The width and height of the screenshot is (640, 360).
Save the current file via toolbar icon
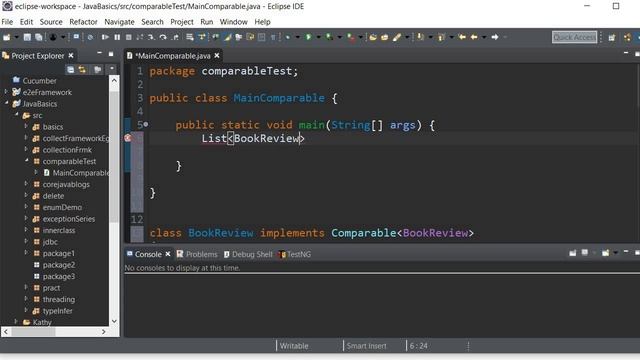pos(27,37)
